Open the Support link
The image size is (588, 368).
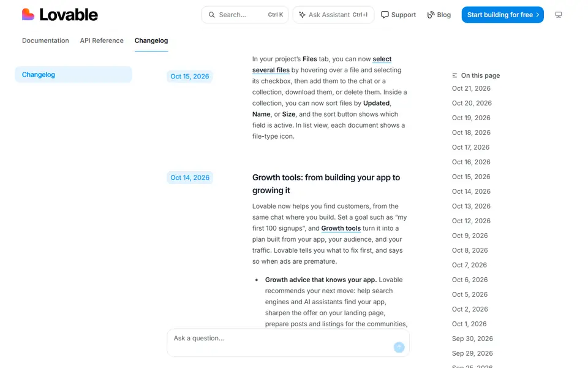(398, 15)
